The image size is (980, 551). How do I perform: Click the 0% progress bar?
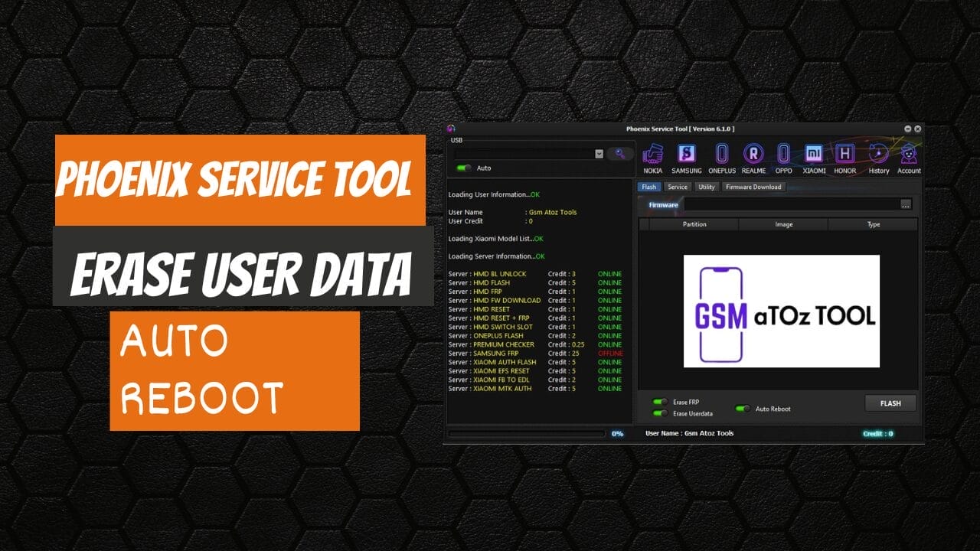point(528,434)
